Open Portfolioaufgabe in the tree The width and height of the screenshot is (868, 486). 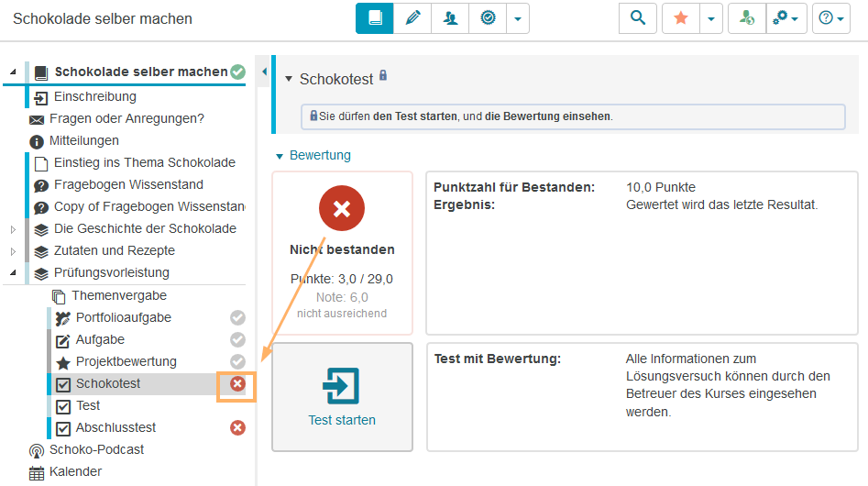tap(124, 317)
